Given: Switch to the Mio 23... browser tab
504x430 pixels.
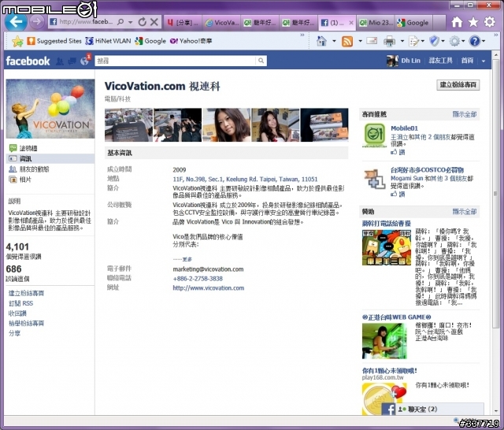Looking at the screenshot, I should [x=376, y=23].
